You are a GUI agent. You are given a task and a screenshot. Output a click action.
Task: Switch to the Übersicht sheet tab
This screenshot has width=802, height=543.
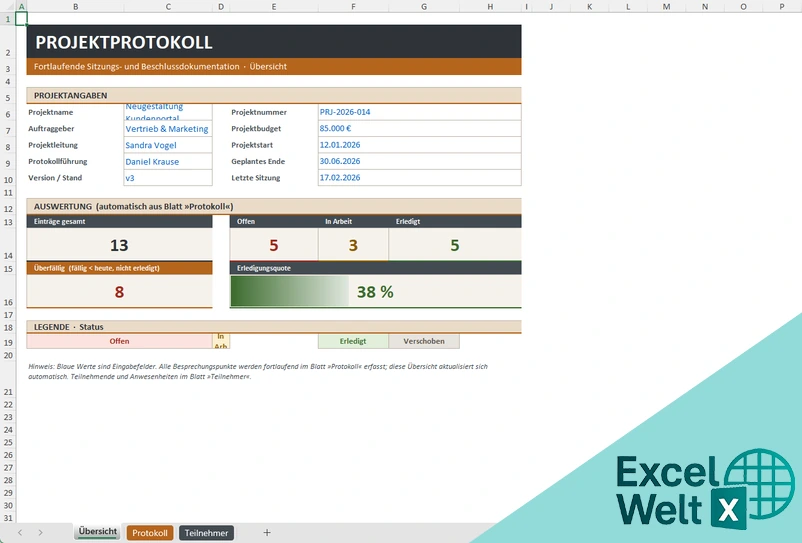click(x=98, y=532)
